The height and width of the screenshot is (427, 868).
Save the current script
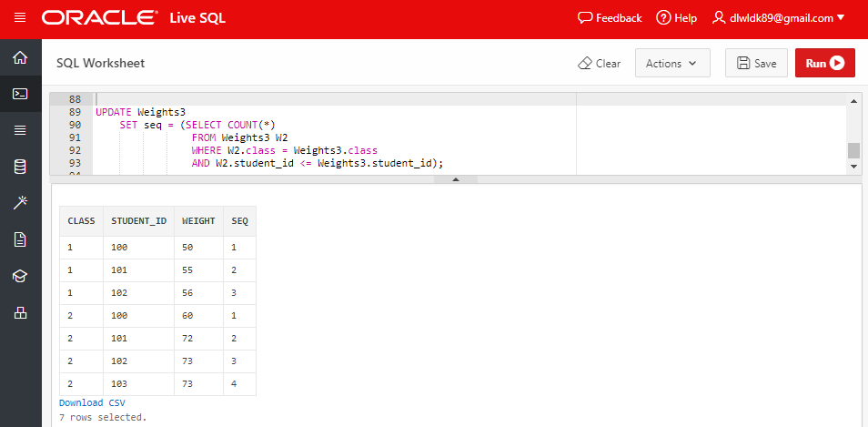click(x=756, y=63)
